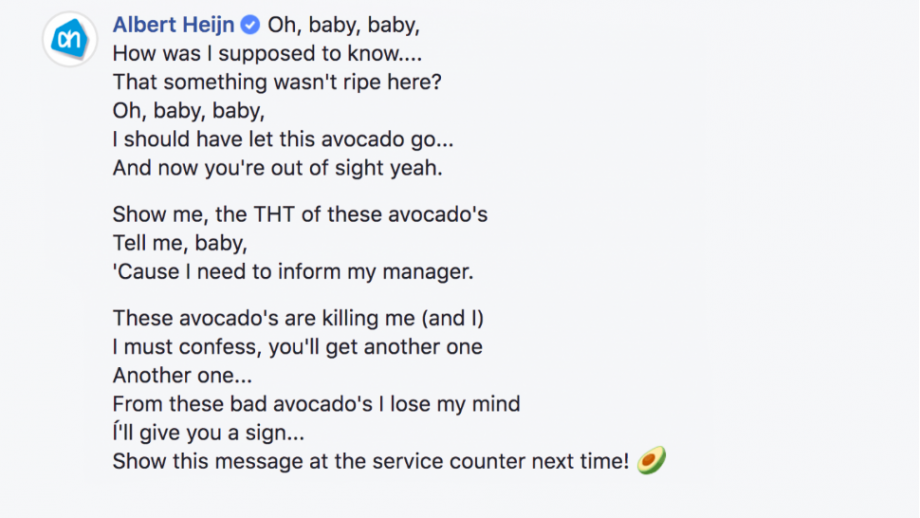920x518 pixels.
Task: Click the "Í'll give you a sign..." line
Action: [208, 432]
